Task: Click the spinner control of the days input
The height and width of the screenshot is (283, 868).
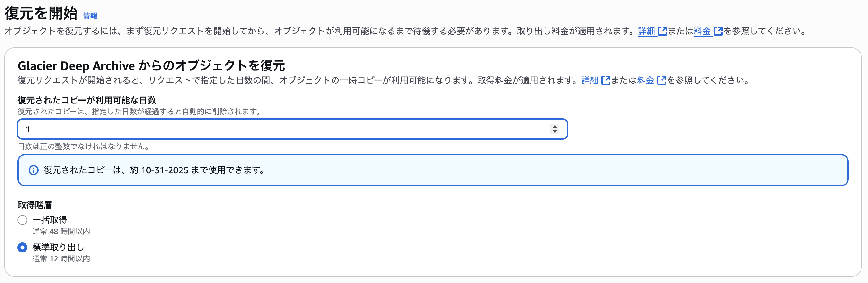Action: 554,129
